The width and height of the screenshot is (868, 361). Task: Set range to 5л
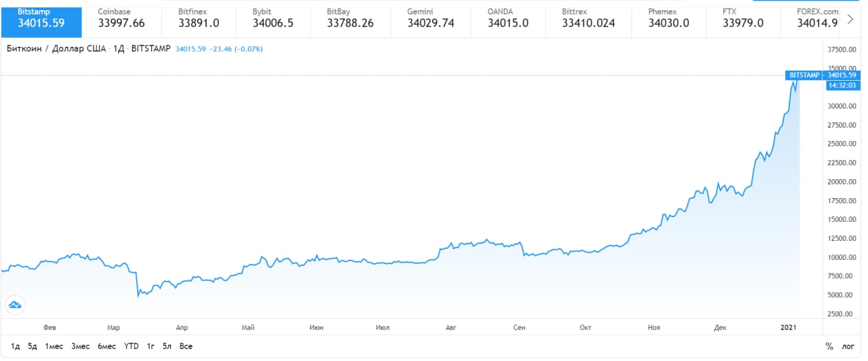[x=167, y=346]
